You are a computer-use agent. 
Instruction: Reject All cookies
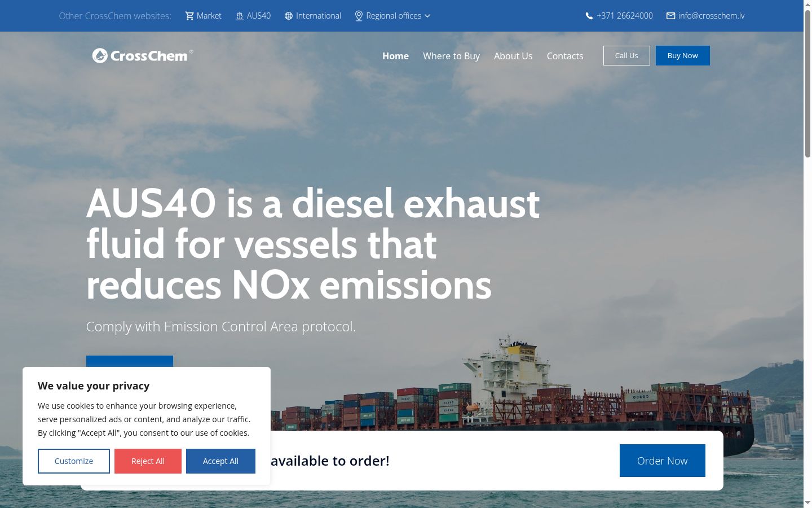(148, 461)
